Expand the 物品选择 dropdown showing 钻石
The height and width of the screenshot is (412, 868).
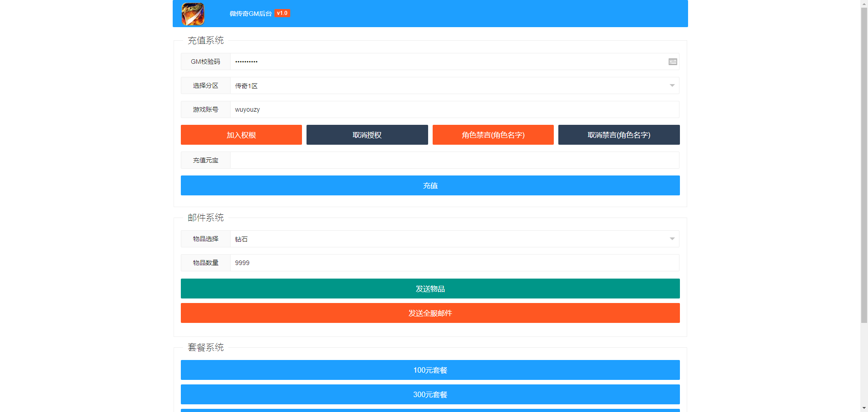click(x=455, y=239)
